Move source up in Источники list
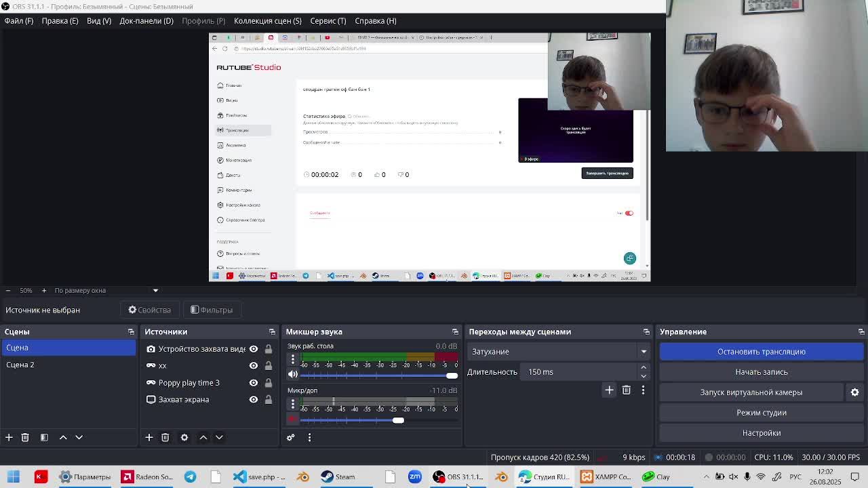 [x=203, y=437]
